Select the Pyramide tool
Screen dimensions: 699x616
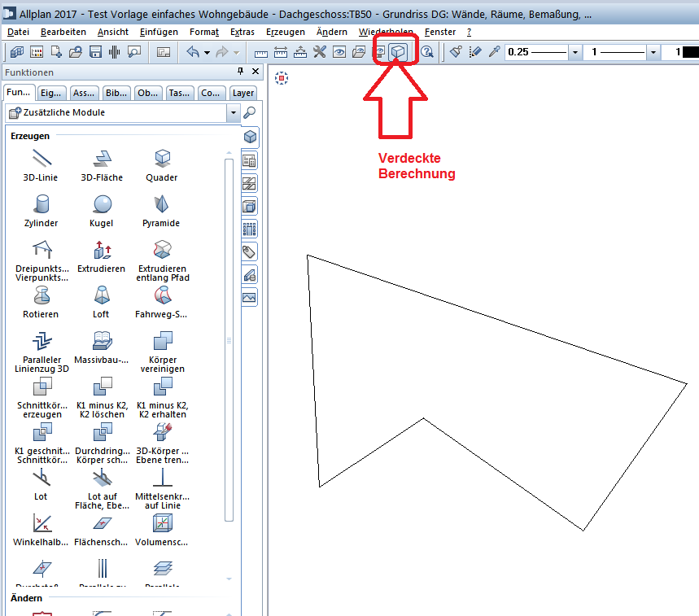162,203
